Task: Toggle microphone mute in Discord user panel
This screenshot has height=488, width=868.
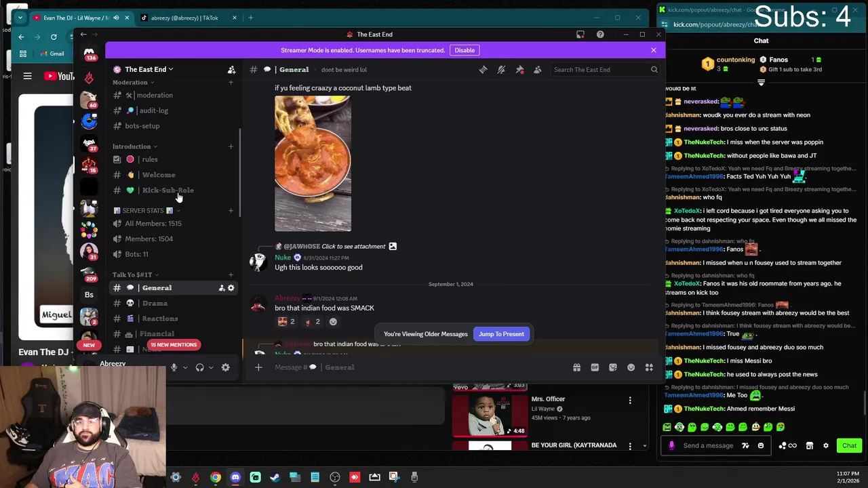Action: click(174, 367)
